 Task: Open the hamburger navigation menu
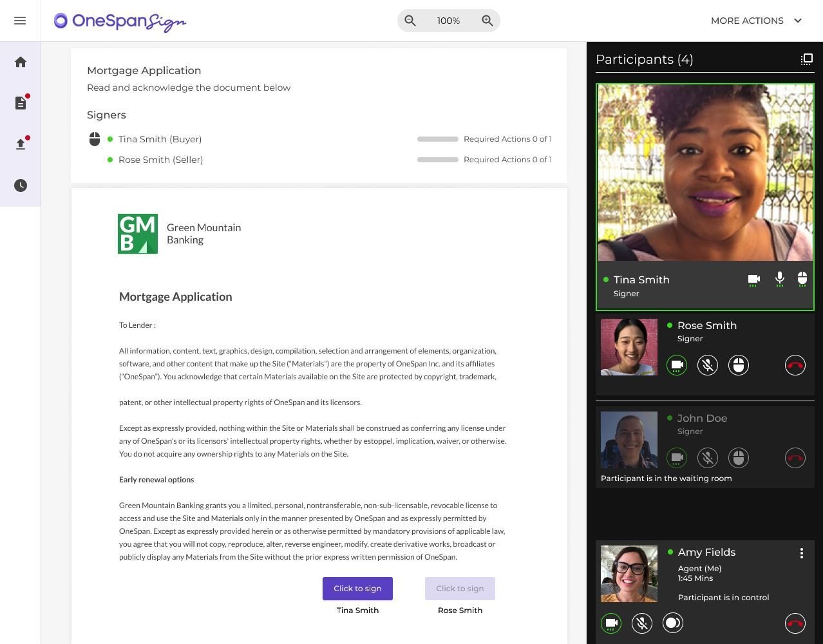coord(20,21)
